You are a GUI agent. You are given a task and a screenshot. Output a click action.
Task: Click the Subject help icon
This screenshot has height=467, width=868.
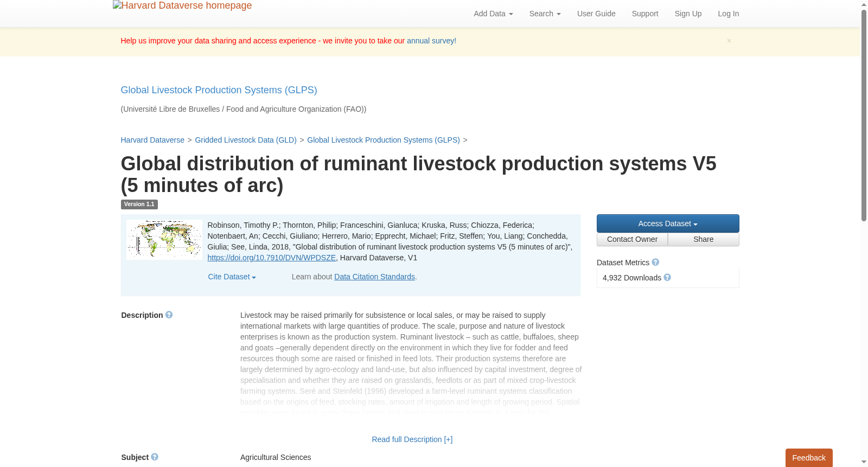(x=155, y=457)
